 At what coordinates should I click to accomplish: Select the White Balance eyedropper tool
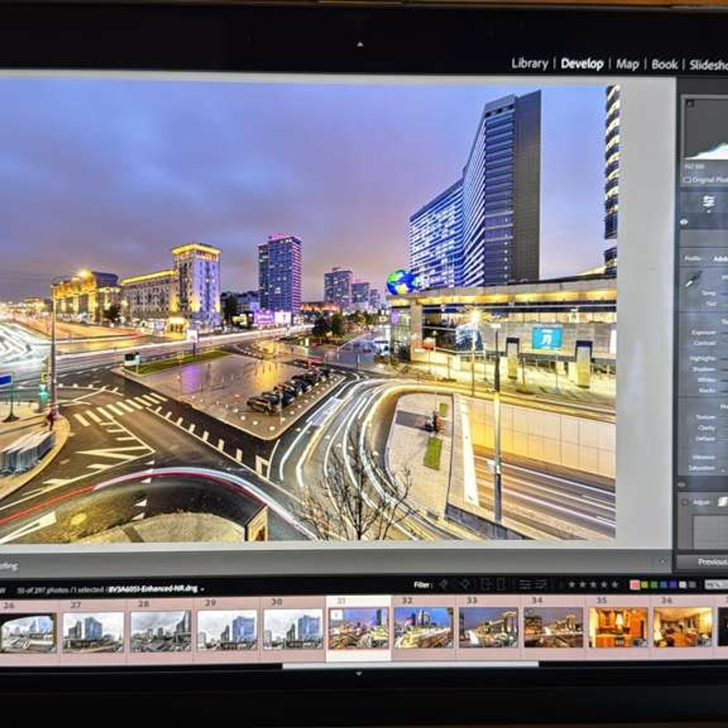pyautogui.click(x=692, y=280)
